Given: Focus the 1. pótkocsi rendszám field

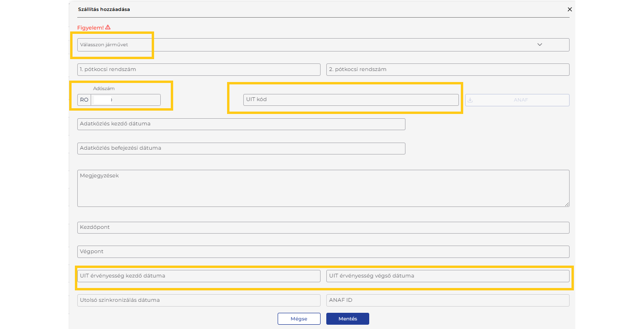Looking at the screenshot, I should (198, 70).
